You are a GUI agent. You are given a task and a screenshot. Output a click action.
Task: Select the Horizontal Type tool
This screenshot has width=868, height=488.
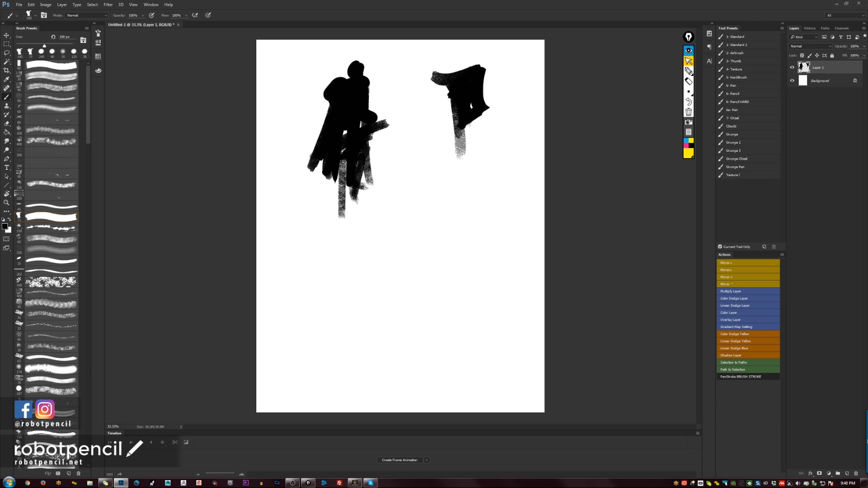coord(7,167)
